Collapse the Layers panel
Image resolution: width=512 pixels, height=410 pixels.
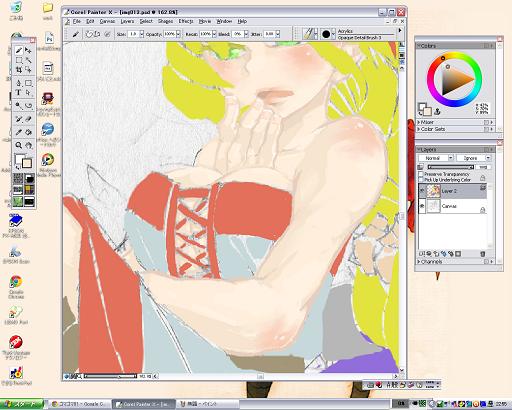point(419,150)
